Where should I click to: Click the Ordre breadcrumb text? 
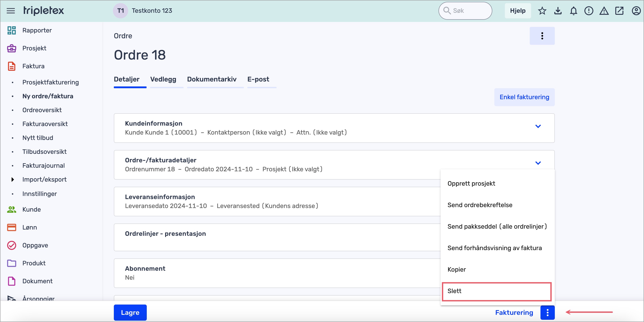[x=123, y=36]
